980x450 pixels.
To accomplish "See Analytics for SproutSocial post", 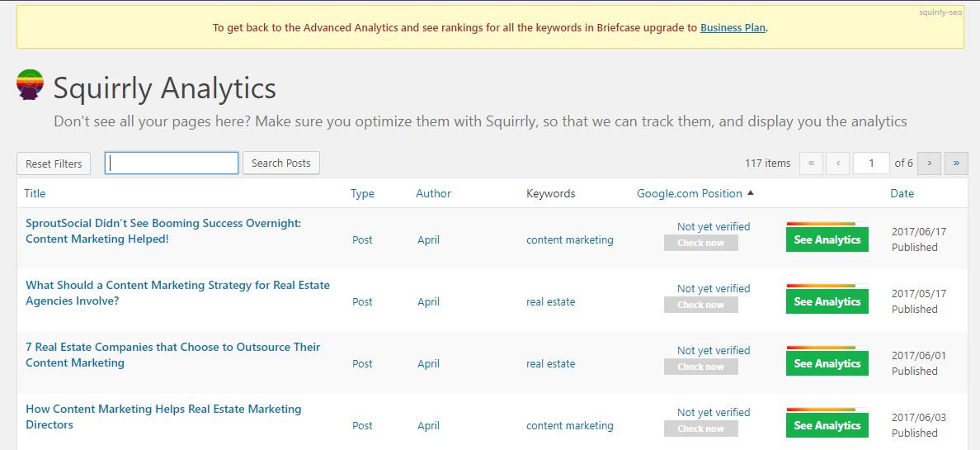I will pyautogui.click(x=827, y=239).
